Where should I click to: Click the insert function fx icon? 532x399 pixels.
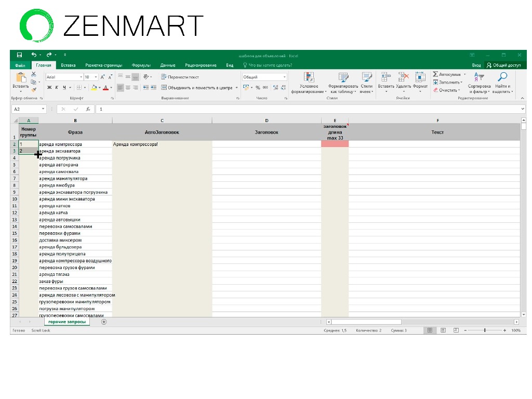pos(88,109)
